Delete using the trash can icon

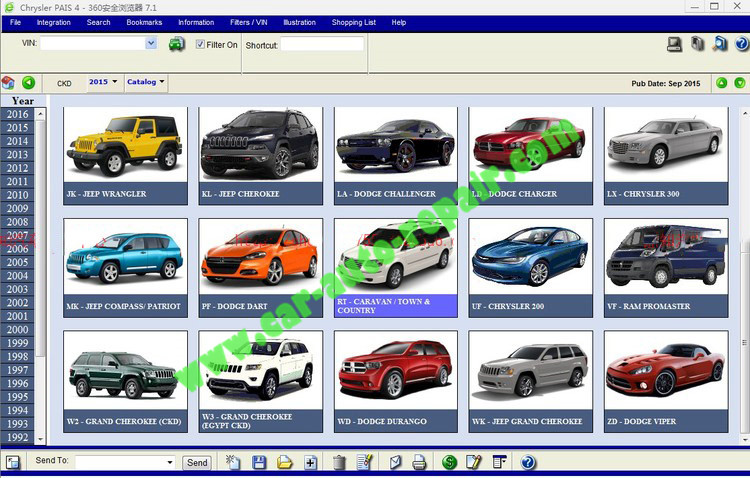point(339,462)
